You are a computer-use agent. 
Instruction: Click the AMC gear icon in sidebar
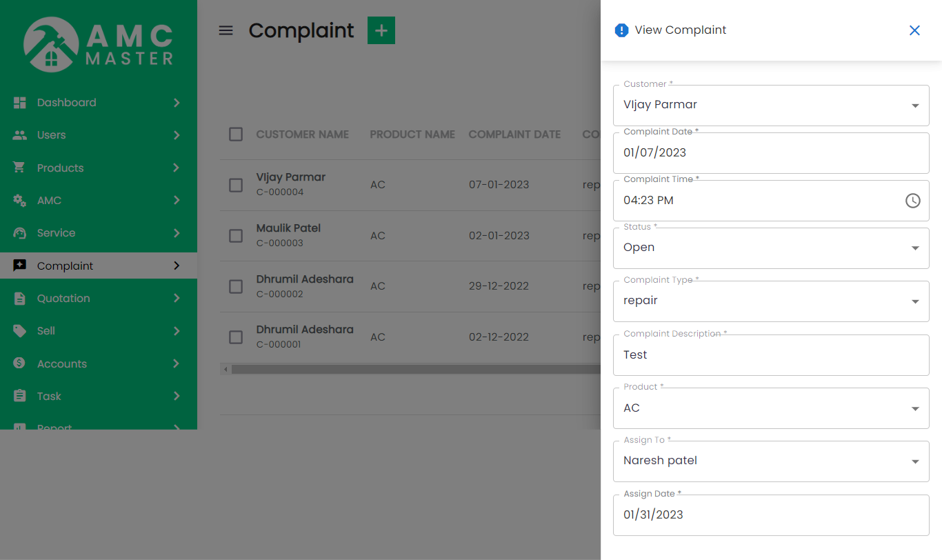click(x=21, y=200)
